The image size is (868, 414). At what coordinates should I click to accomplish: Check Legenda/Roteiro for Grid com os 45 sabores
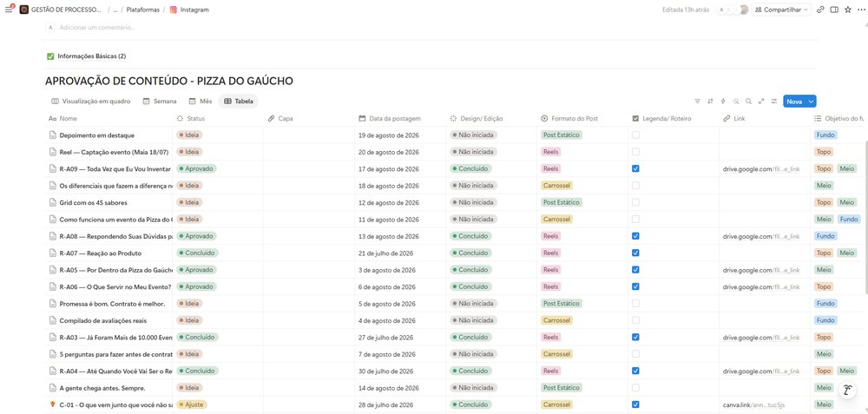tap(635, 202)
